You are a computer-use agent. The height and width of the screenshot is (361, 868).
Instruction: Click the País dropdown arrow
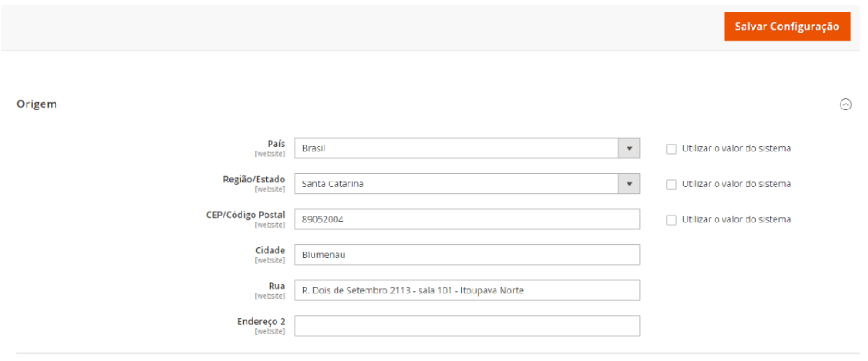tap(629, 148)
